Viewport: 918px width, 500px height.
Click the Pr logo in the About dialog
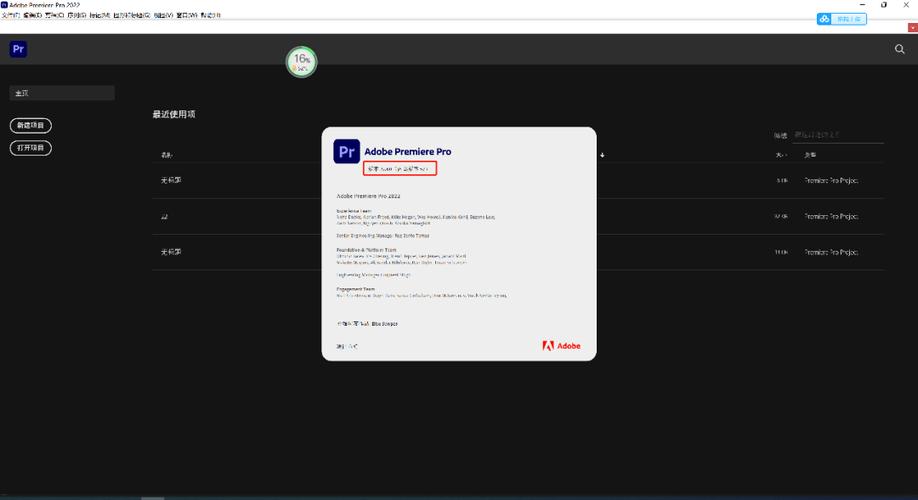(346, 151)
